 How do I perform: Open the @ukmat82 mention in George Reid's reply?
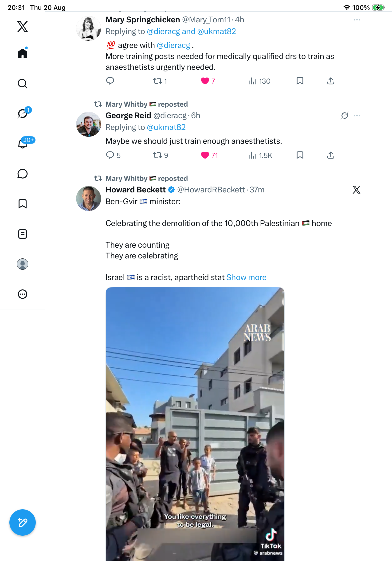point(166,127)
